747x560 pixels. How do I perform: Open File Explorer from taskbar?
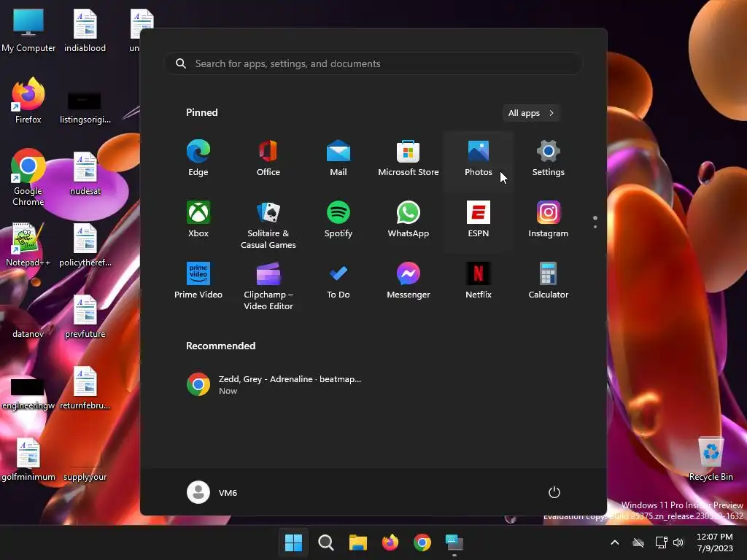357,542
